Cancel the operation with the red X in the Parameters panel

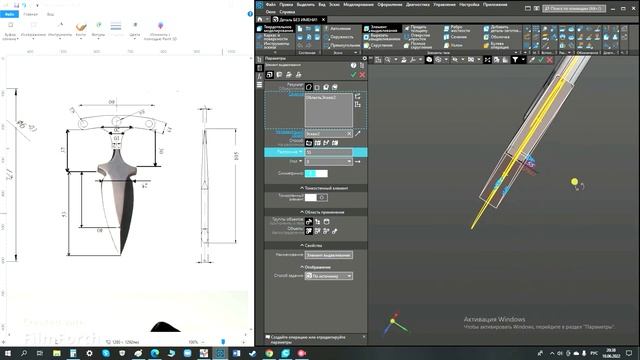pyautogui.click(x=362, y=75)
